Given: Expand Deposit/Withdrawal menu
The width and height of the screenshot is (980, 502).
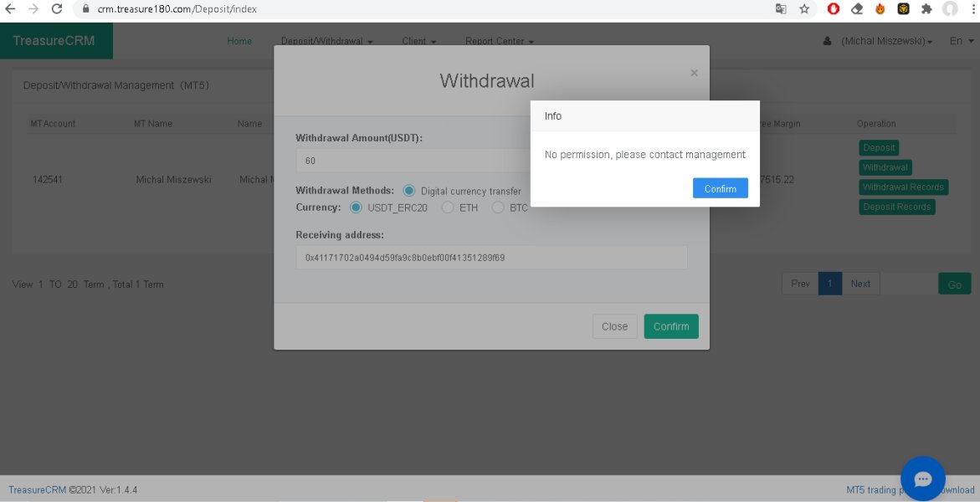Looking at the screenshot, I should (327, 41).
